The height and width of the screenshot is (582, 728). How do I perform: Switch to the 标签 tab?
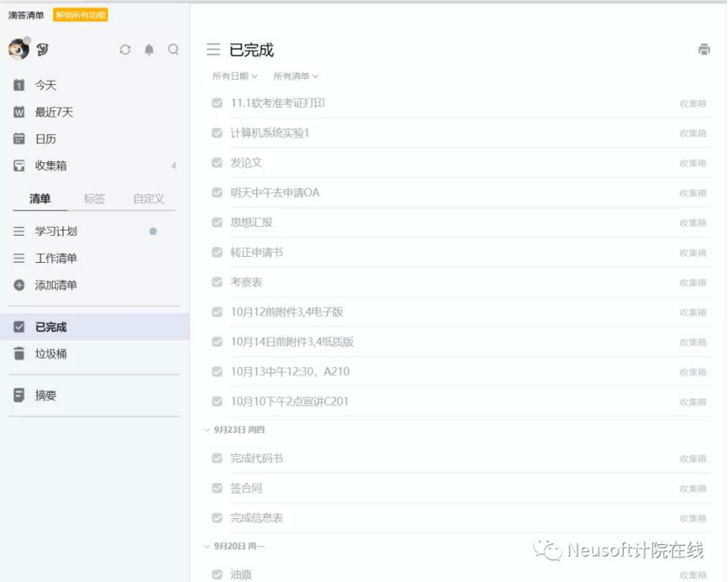click(94, 199)
